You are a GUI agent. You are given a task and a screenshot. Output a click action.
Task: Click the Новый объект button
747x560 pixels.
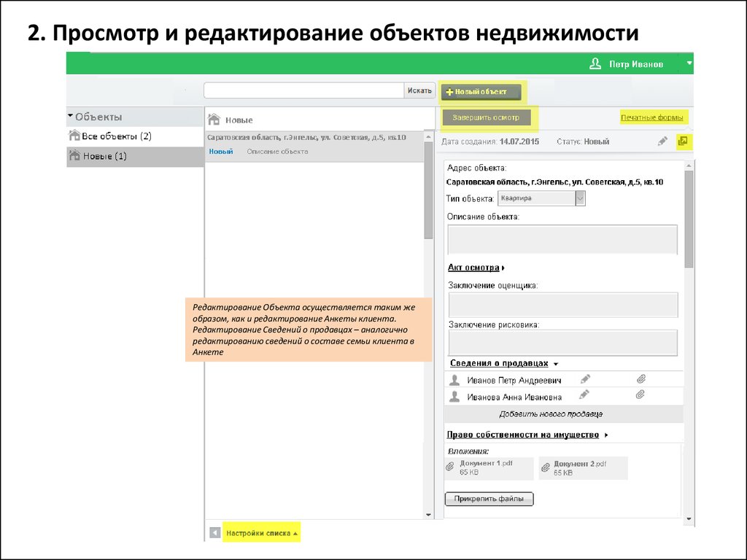point(481,92)
